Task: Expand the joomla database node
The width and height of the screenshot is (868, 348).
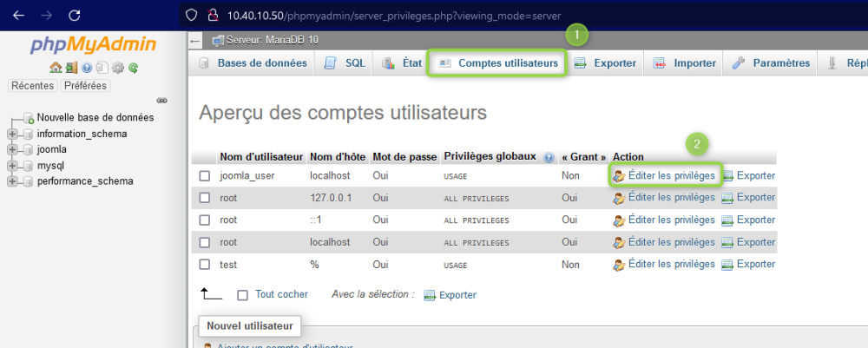Action: [x=12, y=149]
